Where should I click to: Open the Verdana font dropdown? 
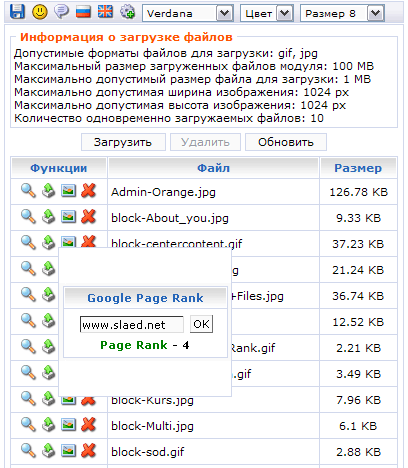click(188, 13)
